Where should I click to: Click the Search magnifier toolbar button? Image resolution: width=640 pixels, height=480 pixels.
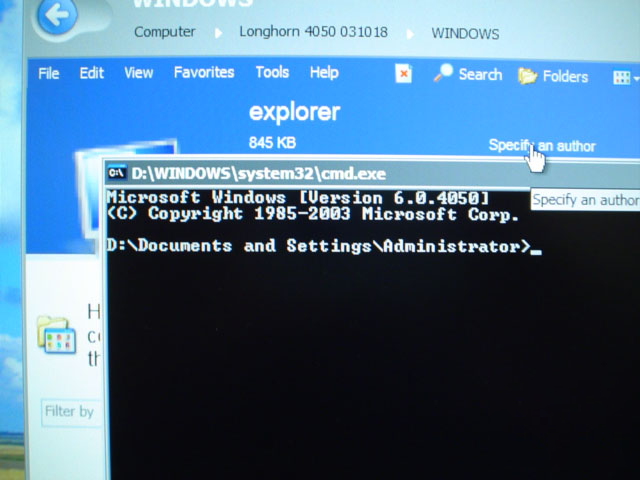tap(468, 74)
